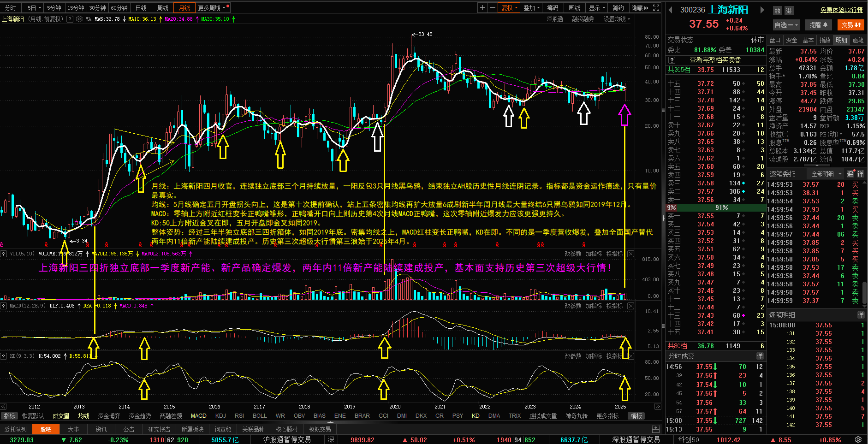Open the 复权 adjustment dropdown
This screenshot has height=444, width=868.
coord(509,8)
